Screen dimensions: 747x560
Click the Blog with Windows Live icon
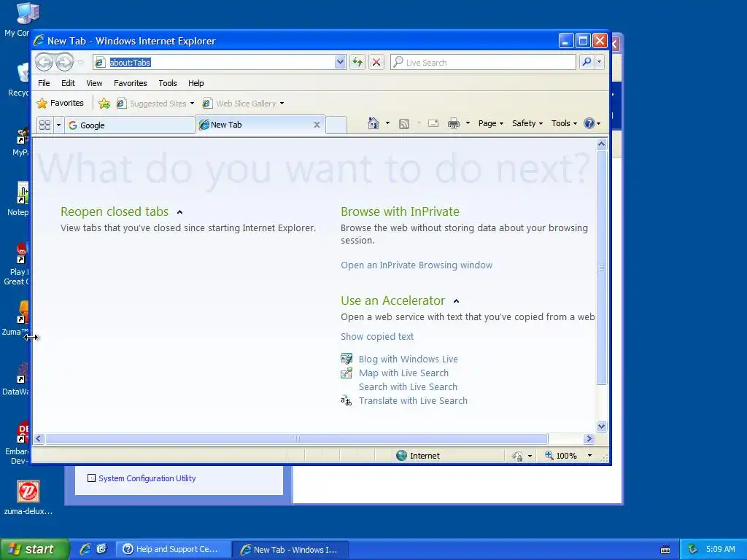[347, 359]
